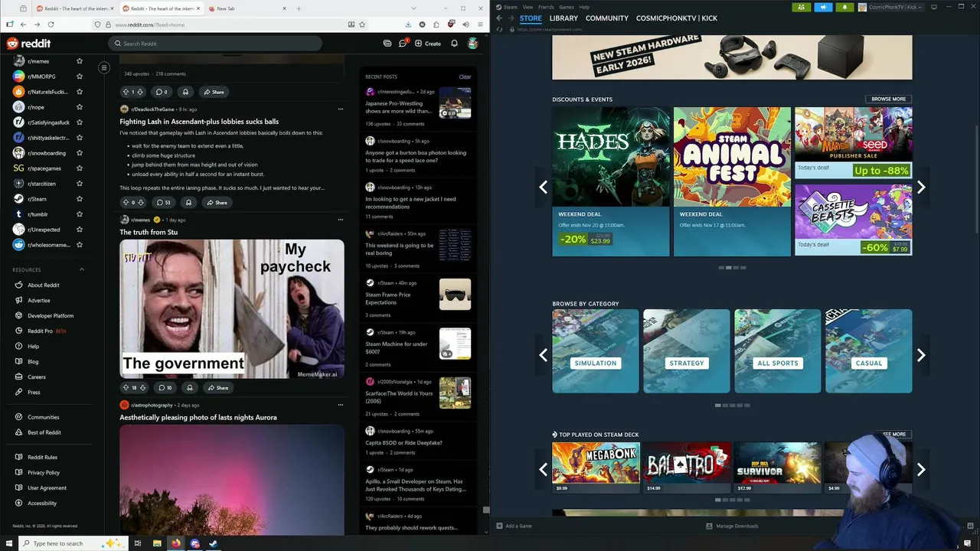Bookmark this page with star icon
The image size is (980, 551).
(x=362, y=24)
